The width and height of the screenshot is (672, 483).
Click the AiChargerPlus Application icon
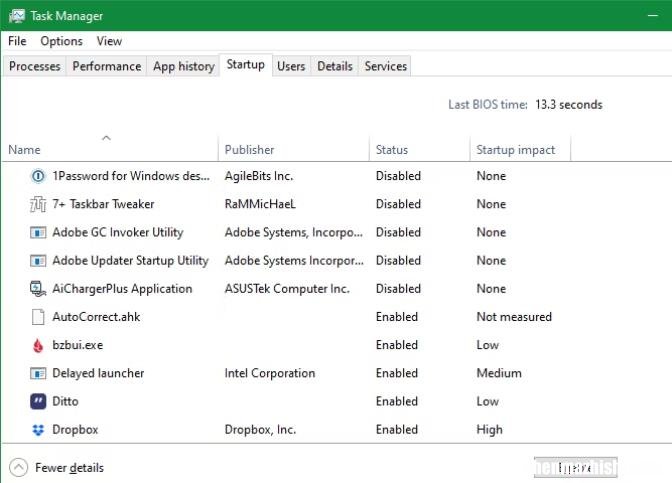point(38,289)
